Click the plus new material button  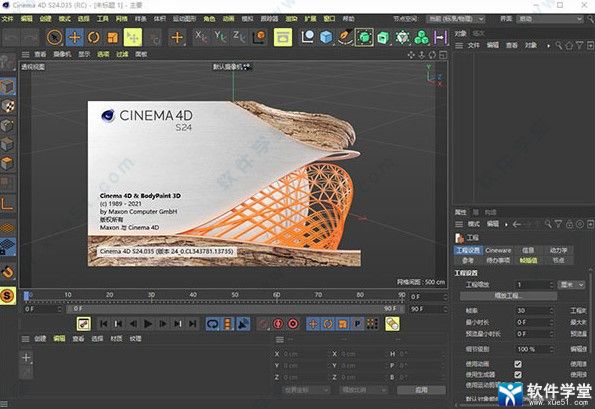(x=26, y=357)
